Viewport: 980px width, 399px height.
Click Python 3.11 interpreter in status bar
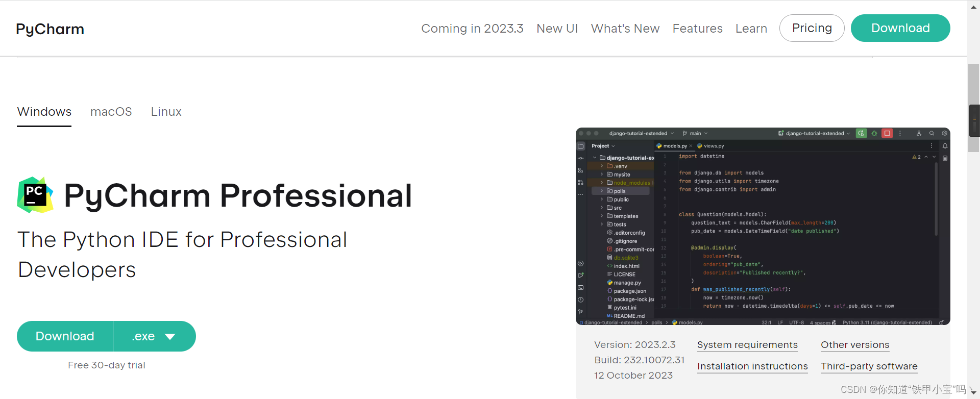(887, 322)
